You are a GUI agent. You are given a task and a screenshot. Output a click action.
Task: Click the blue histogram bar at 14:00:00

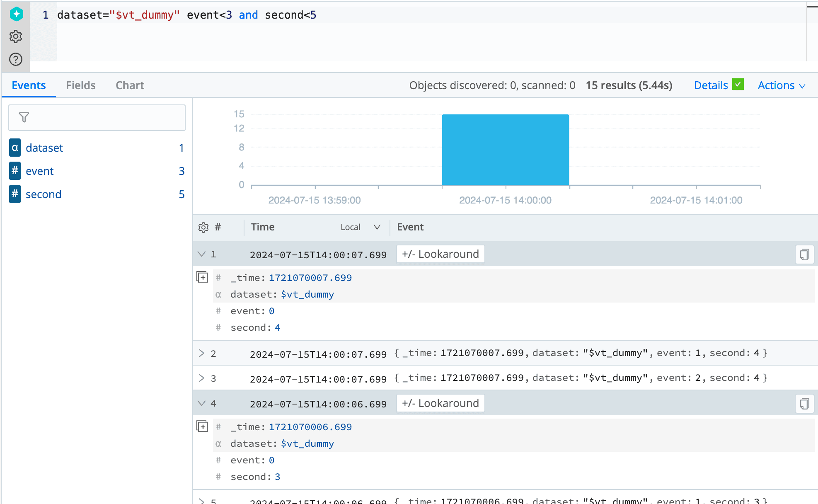pos(505,150)
